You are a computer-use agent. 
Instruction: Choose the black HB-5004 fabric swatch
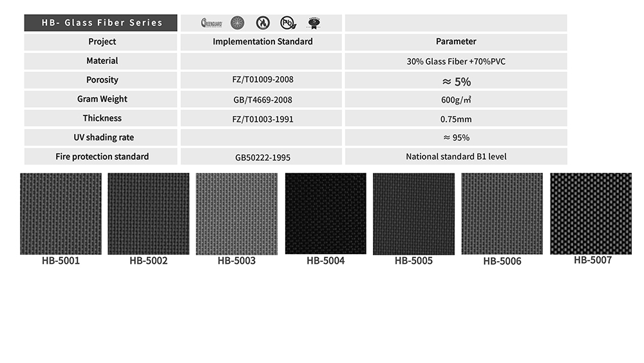[x=325, y=213]
